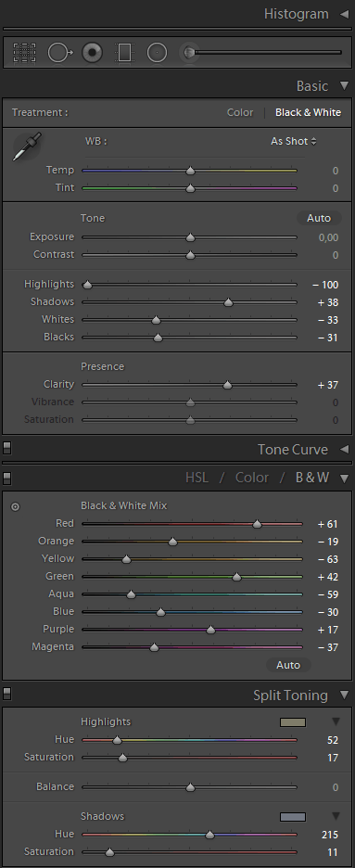Open the WB As Shot preset dropdown
The width and height of the screenshot is (355, 868).
coord(294,141)
